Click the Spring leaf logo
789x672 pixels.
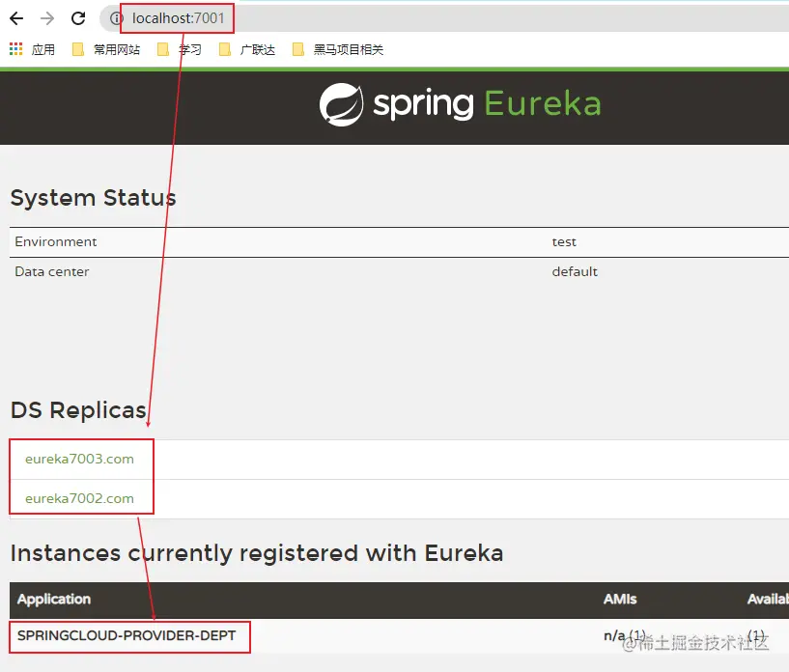341,104
